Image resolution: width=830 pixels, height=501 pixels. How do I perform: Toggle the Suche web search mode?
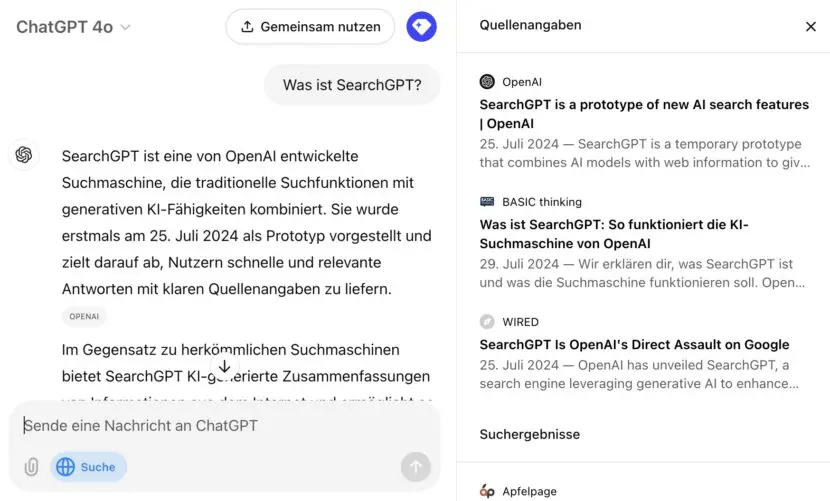89,467
